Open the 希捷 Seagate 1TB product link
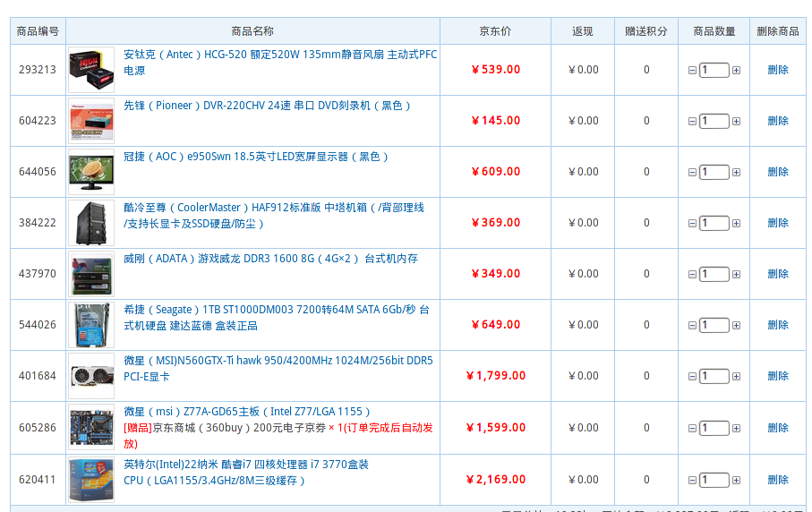This screenshot has height=512, width=812. point(277,318)
